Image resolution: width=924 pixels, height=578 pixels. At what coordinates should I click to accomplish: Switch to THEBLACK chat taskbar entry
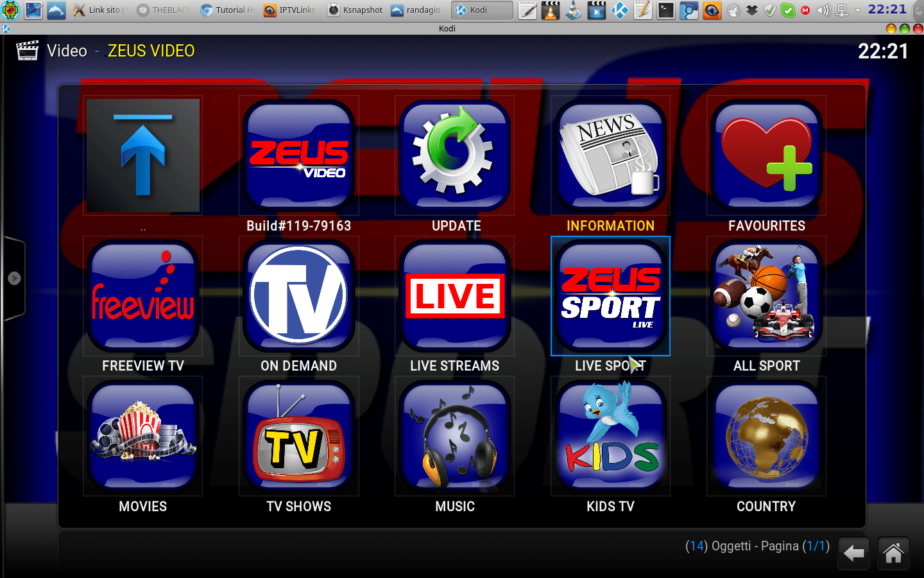[x=164, y=10]
